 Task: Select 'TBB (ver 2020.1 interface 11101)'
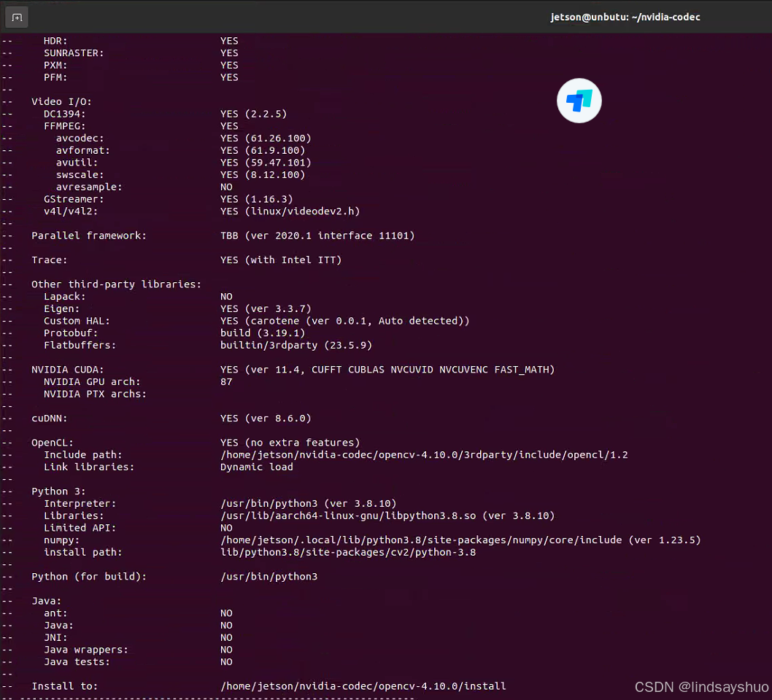point(317,236)
